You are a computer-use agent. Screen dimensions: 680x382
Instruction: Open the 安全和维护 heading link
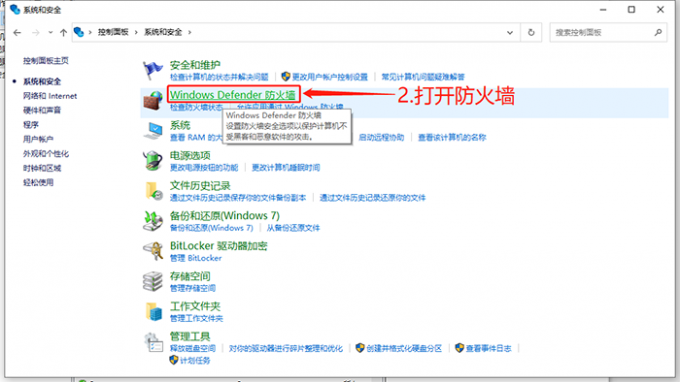(195, 65)
